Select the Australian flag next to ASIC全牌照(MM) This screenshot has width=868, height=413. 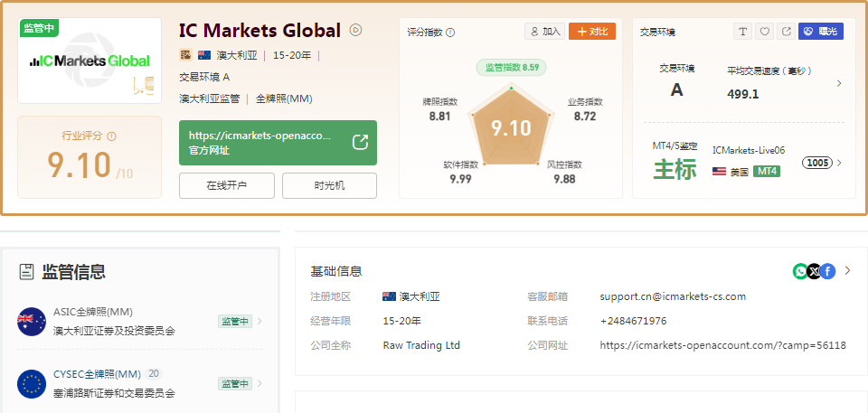point(32,322)
